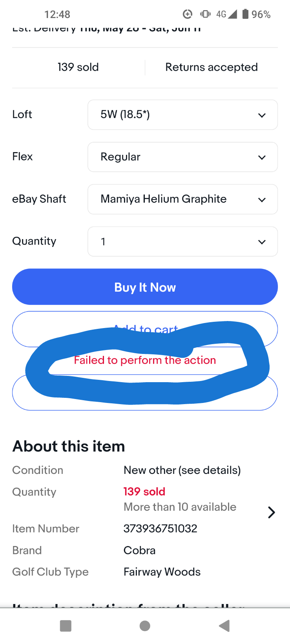Tap the Android home circle button
This screenshot has width=290, height=644.
pyautogui.click(x=145, y=626)
